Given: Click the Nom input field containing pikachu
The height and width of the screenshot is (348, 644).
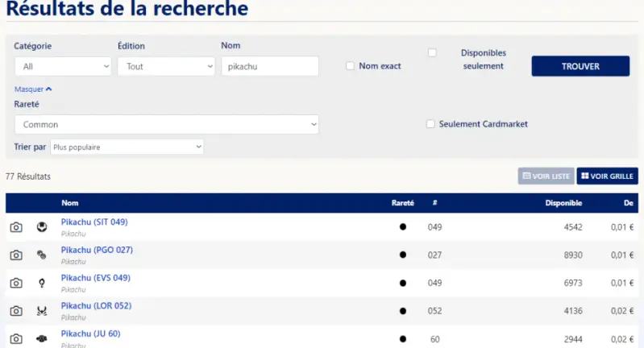Looking at the screenshot, I should (270, 66).
